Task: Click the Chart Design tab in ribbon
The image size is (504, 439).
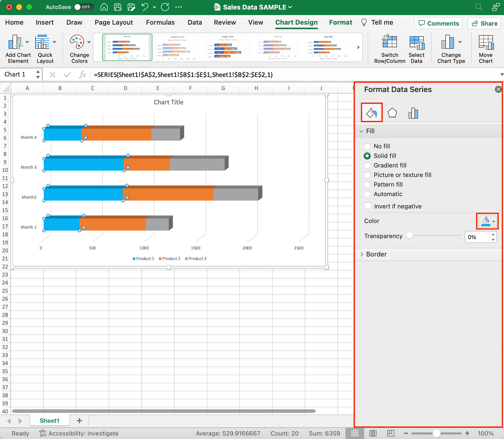Action: tap(296, 22)
